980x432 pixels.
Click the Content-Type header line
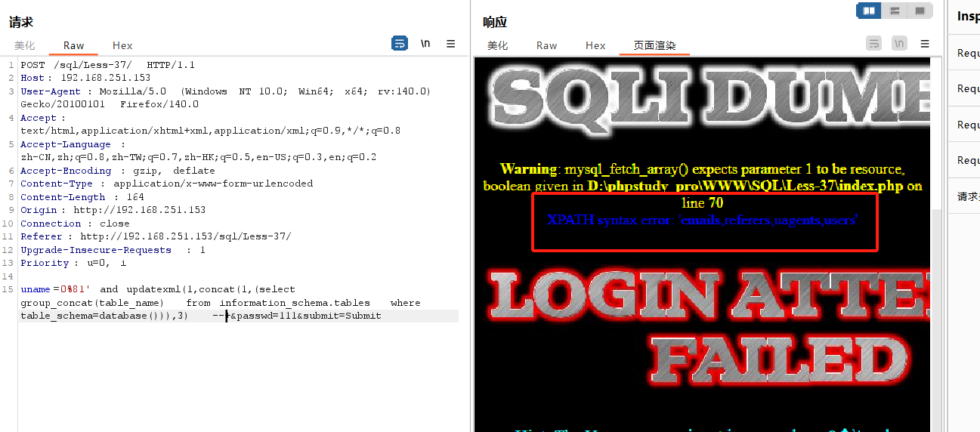tap(166, 184)
